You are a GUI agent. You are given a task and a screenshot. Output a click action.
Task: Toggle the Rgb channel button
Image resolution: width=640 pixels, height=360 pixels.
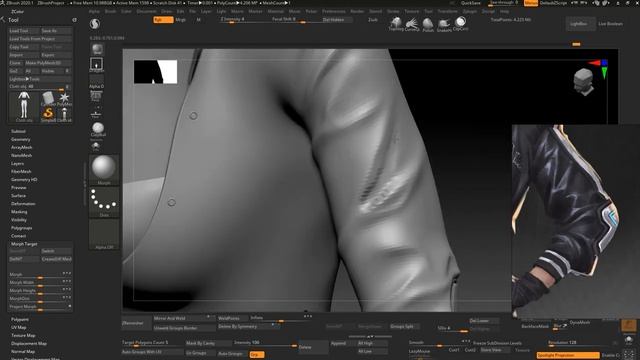[163, 20]
